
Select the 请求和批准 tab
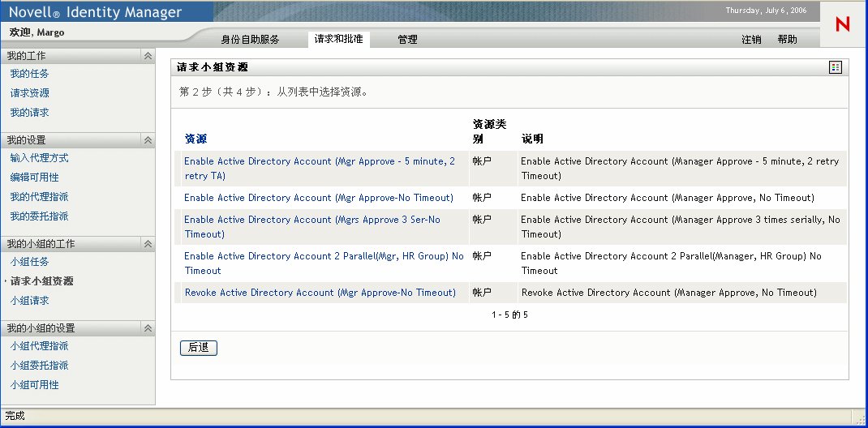[x=339, y=39]
